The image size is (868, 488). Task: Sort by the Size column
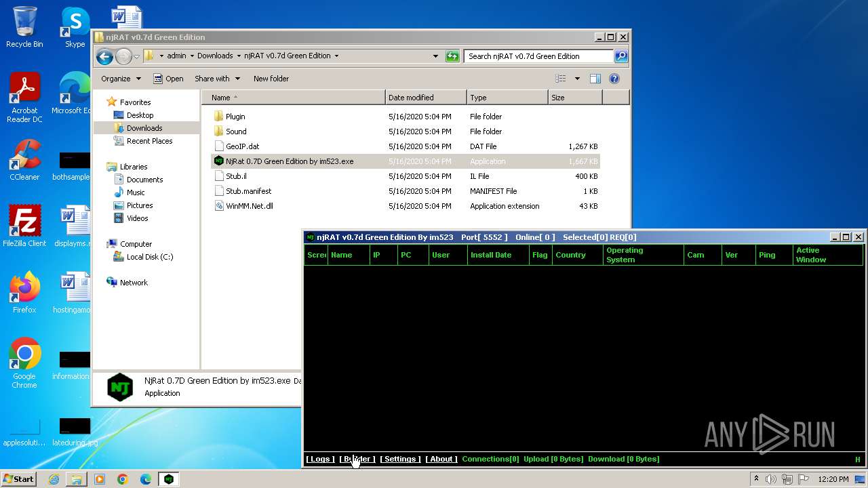(575, 98)
